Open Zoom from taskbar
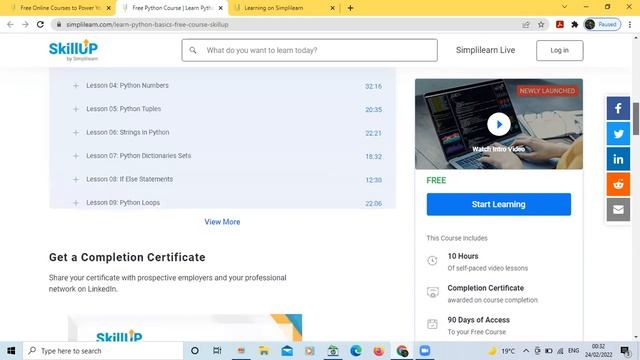 point(424,351)
